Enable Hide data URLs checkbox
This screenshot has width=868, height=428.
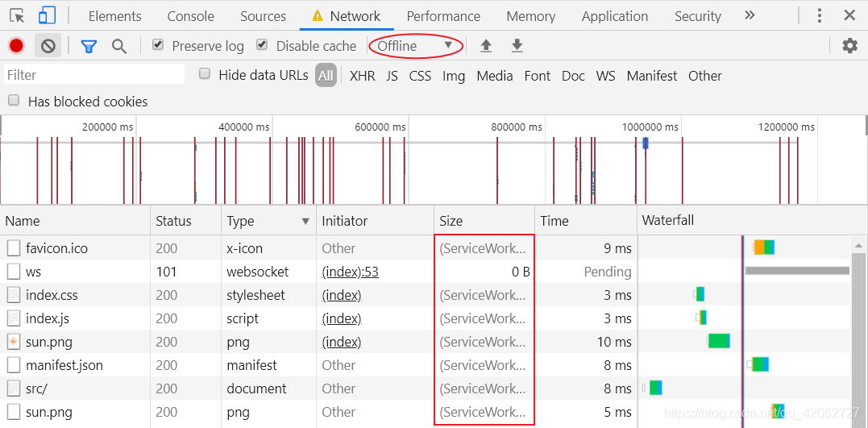point(205,74)
